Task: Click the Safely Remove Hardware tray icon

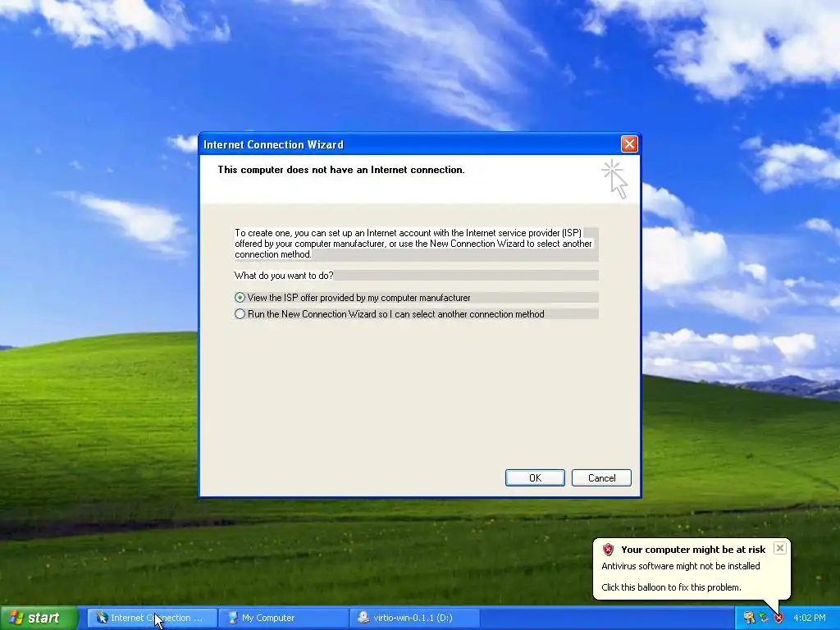Action: (764, 619)
